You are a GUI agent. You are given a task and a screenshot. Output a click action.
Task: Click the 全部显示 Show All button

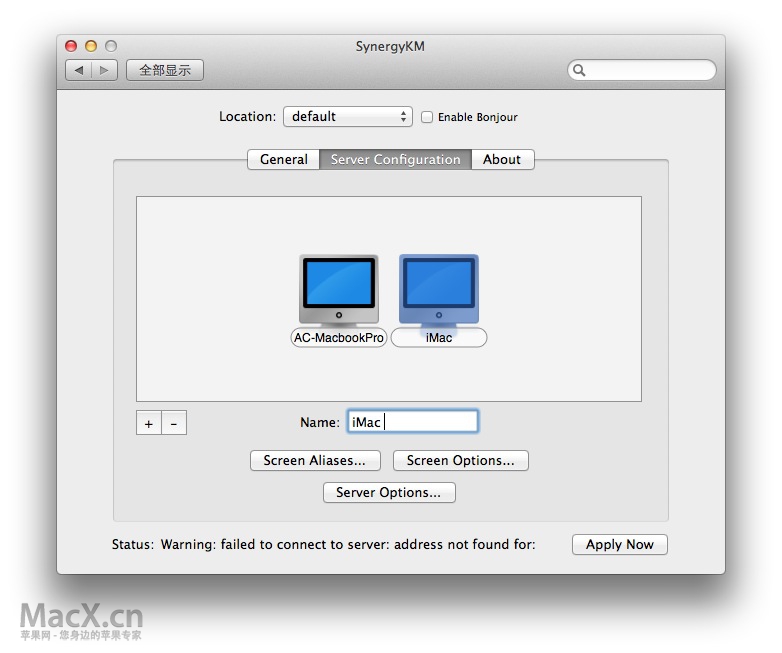[x=165, y=70]
